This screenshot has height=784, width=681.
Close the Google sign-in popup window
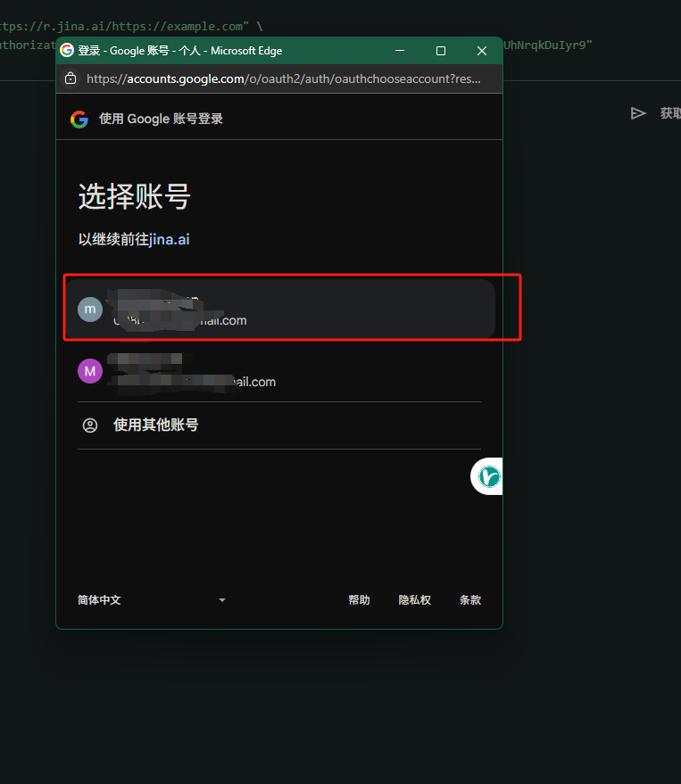tap(482, 51)
